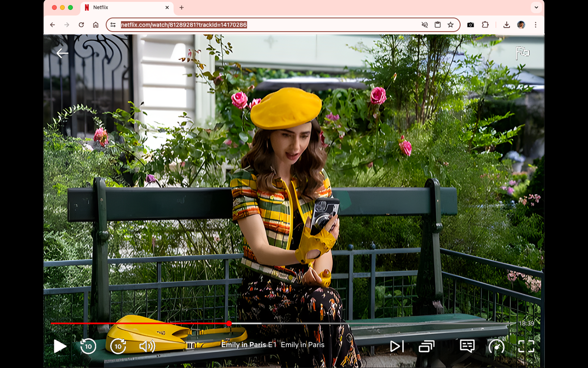Click the camera screenshot extension icon
This screenshot has width=588, height=368.
click(470, 25)
